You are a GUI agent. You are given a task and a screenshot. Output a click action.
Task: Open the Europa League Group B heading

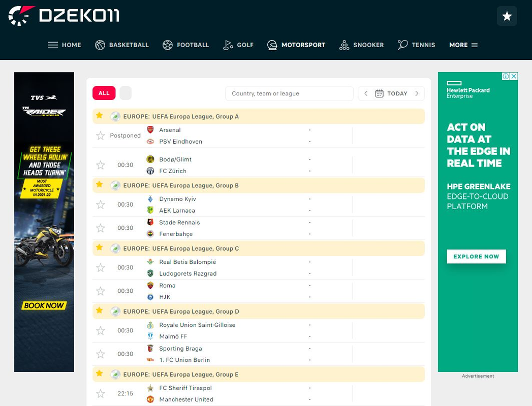click(x=181, y=186)
